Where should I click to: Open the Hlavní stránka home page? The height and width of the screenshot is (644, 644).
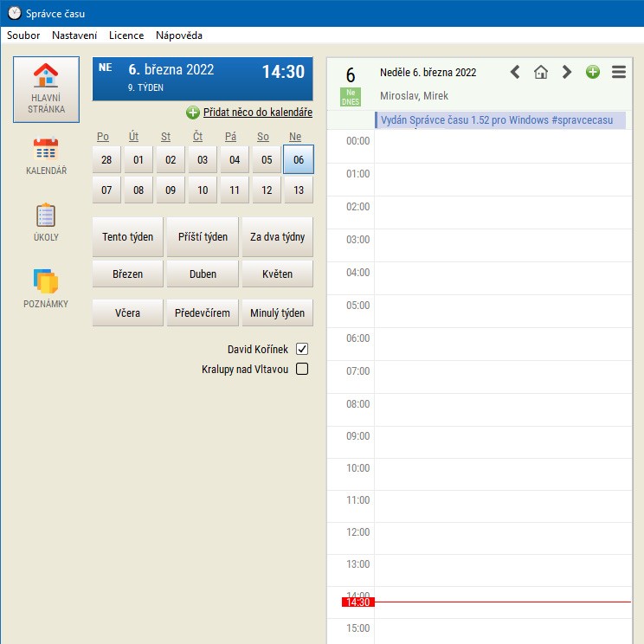46,89
